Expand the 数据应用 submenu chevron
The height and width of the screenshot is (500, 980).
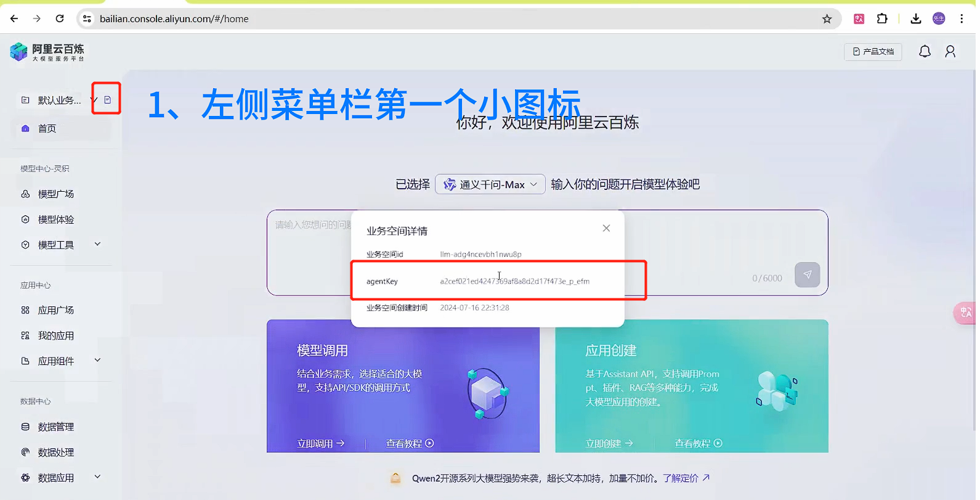point(97,477)
